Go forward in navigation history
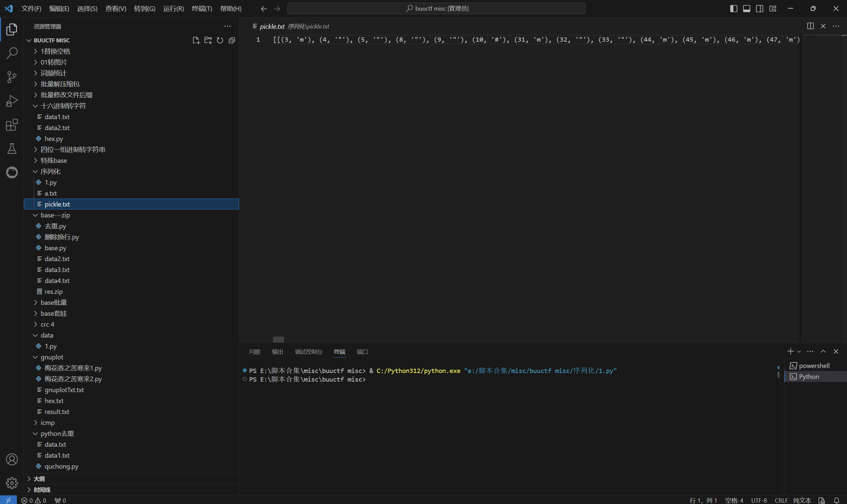847x504 pixels. [277, 9]
